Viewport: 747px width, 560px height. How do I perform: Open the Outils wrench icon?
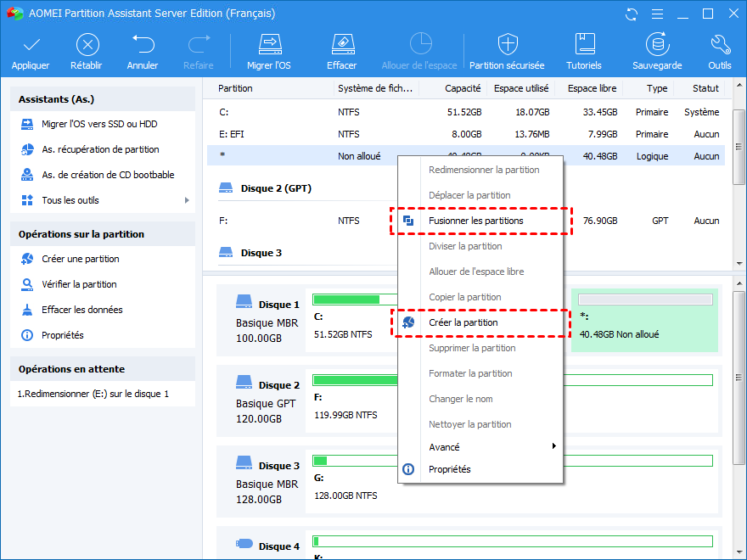[x=719, y=44]
